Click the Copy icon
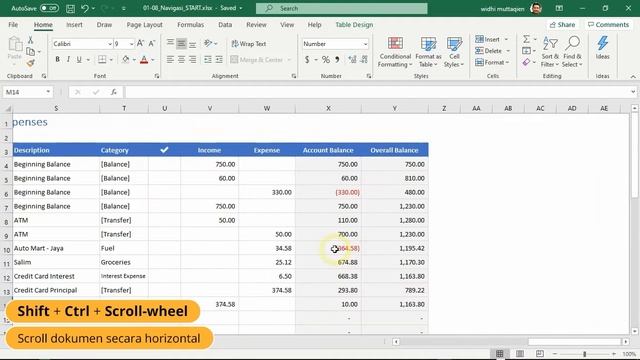640x360 pixels. (x=30, y=51)
